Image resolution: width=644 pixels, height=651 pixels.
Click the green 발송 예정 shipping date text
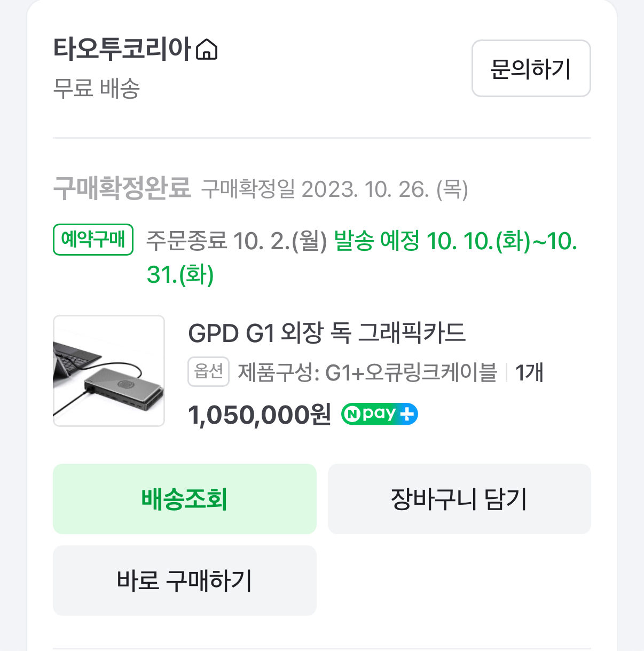coord(455,241)
